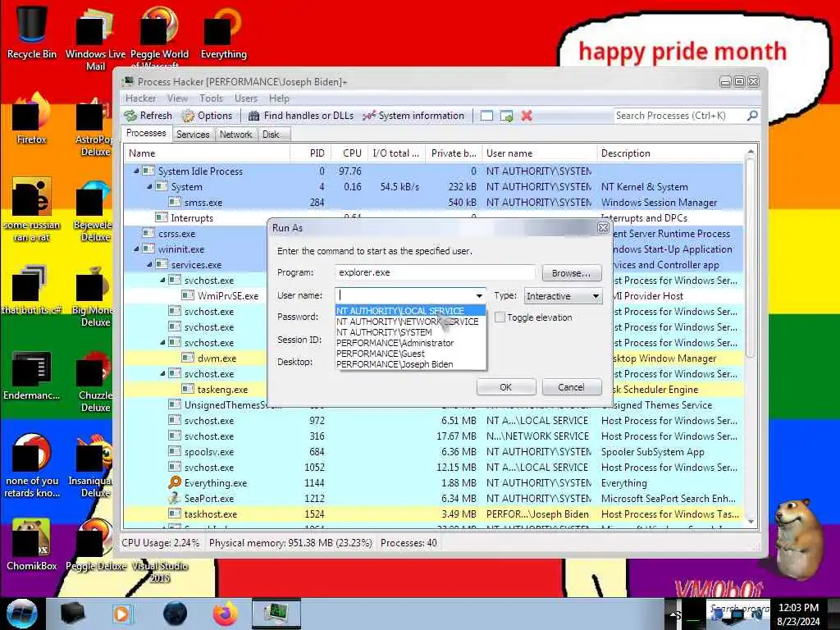
Task: Open the Type Interactive dropdown
Action: 563,295
